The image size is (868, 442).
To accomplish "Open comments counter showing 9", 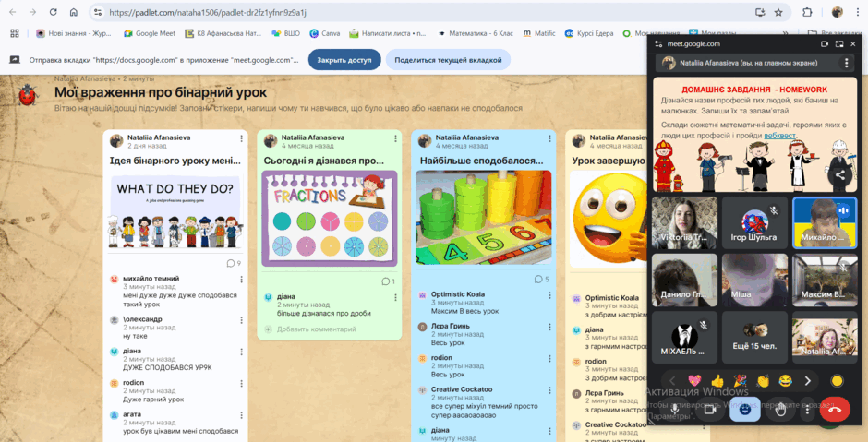I will (234, 263).
